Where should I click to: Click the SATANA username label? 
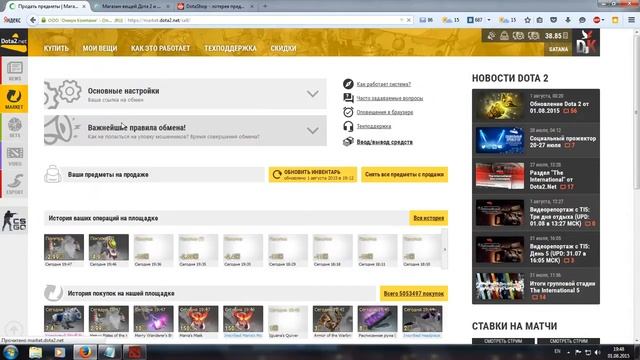point(558,49)
